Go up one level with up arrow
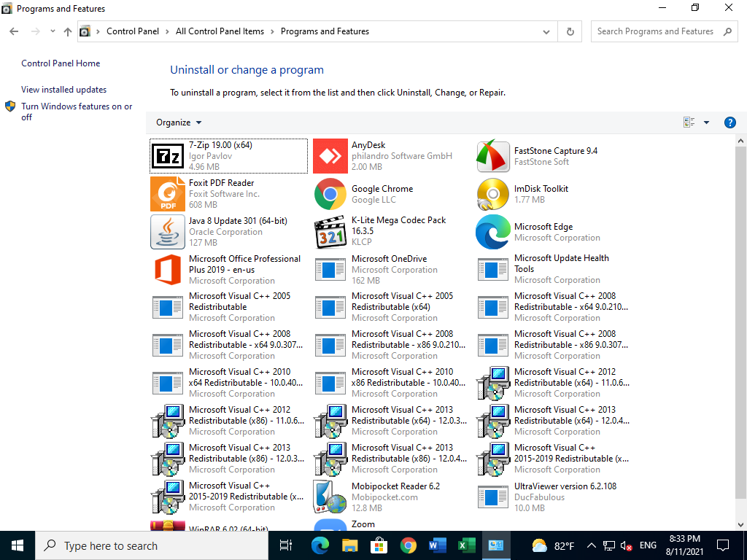 68,31
